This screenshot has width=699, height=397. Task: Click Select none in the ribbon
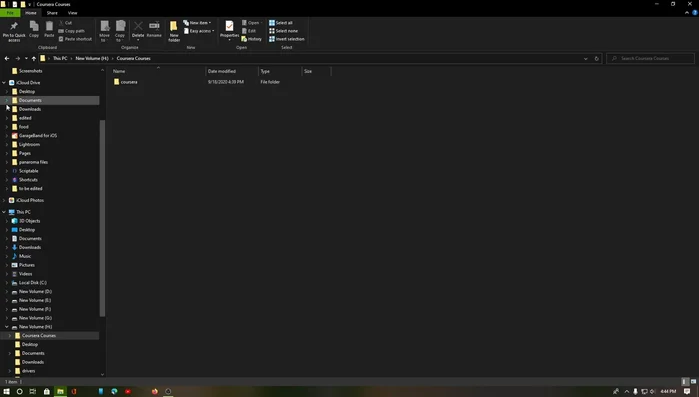coord(283,31)
